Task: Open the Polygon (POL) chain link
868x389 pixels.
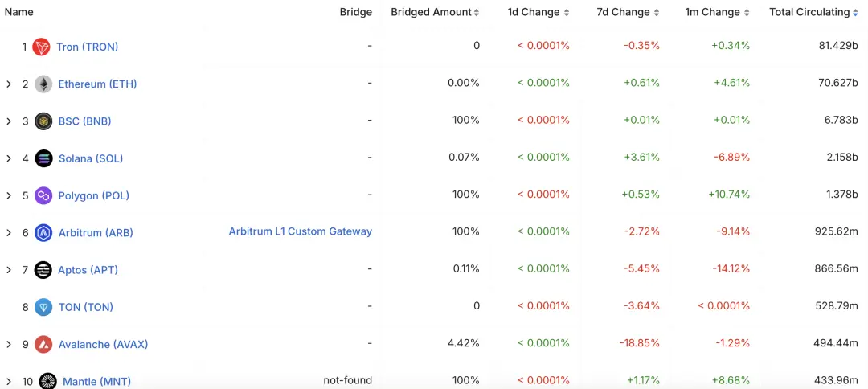Action: point(93,195)
